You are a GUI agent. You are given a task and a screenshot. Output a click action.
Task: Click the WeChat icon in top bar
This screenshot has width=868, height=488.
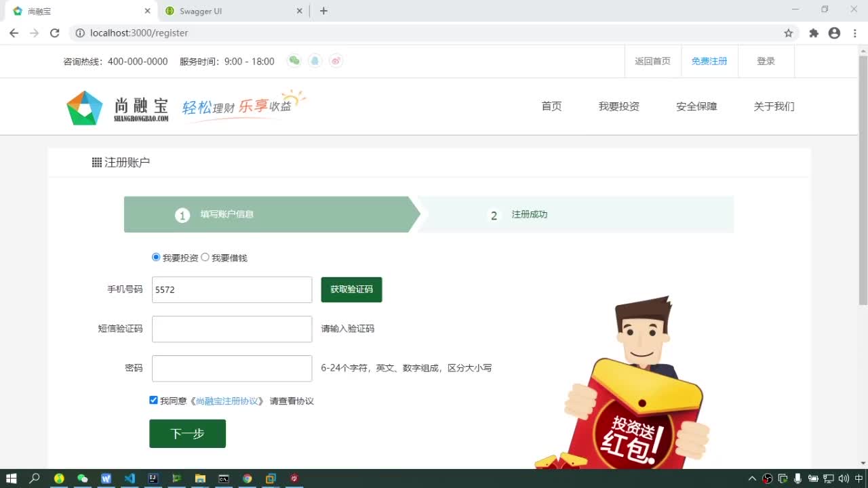pos(294,61)
